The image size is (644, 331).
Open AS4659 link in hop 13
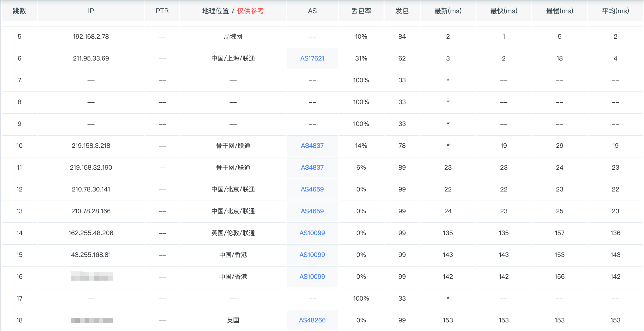tap(312, 211)
